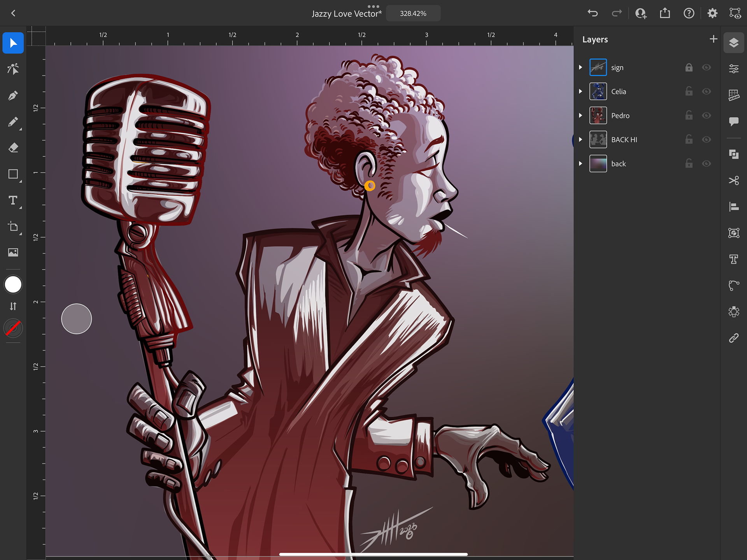
Task: Select the Selection arrow tool
Action: pos(13,43)
